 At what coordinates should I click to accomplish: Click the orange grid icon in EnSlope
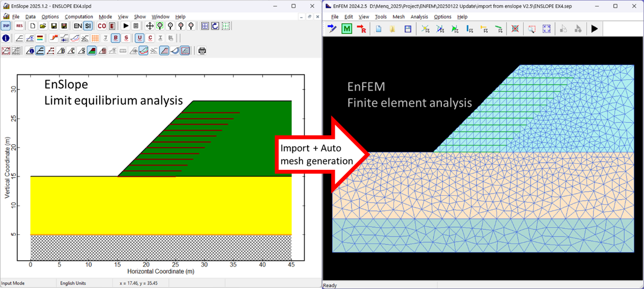[95, 38]
